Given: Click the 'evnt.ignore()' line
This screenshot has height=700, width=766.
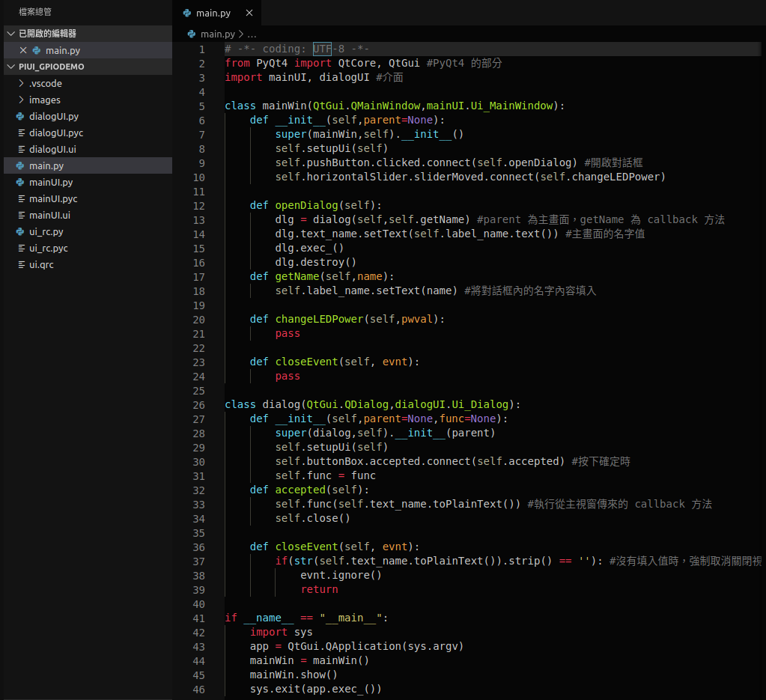Looking at the screenshot, I should pyautogui.click(x=341, y=576).
